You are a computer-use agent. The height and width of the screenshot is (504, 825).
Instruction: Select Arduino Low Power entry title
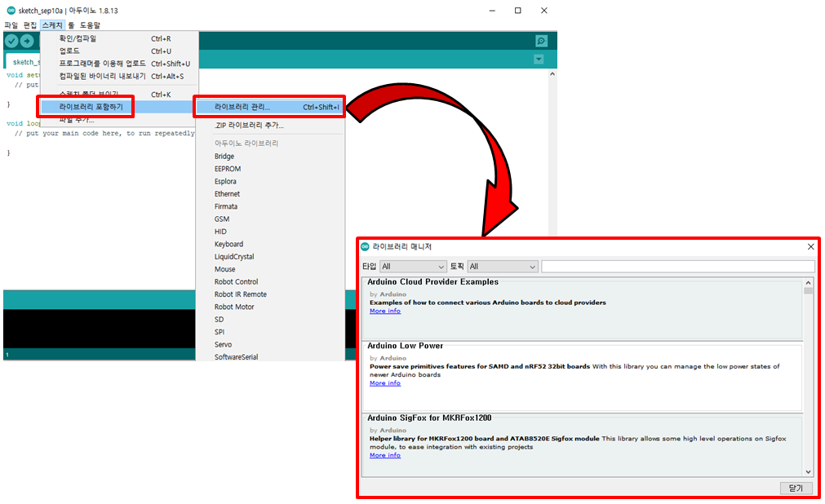click(x=405, y=346)
